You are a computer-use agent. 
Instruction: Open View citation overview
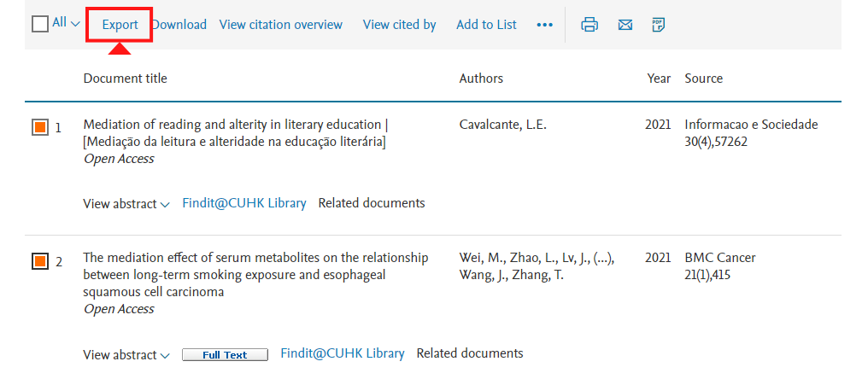click(x=281, y=25)
